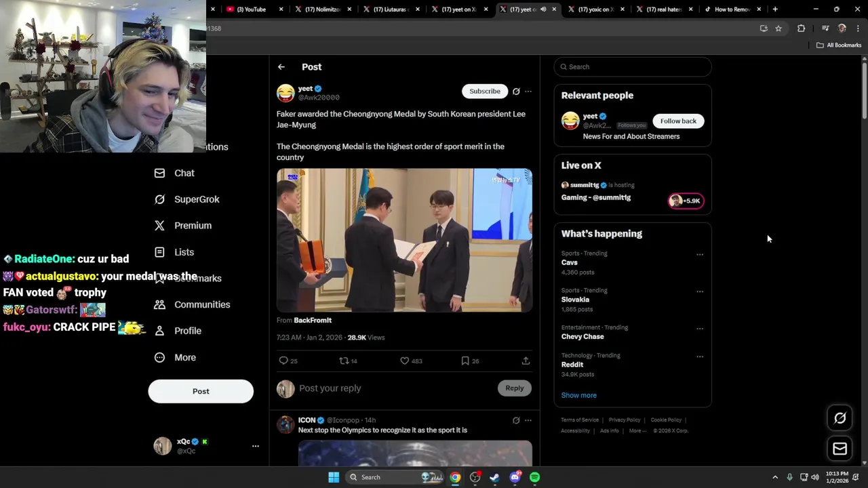Open Steam from the taskbar

click(495, 477)
